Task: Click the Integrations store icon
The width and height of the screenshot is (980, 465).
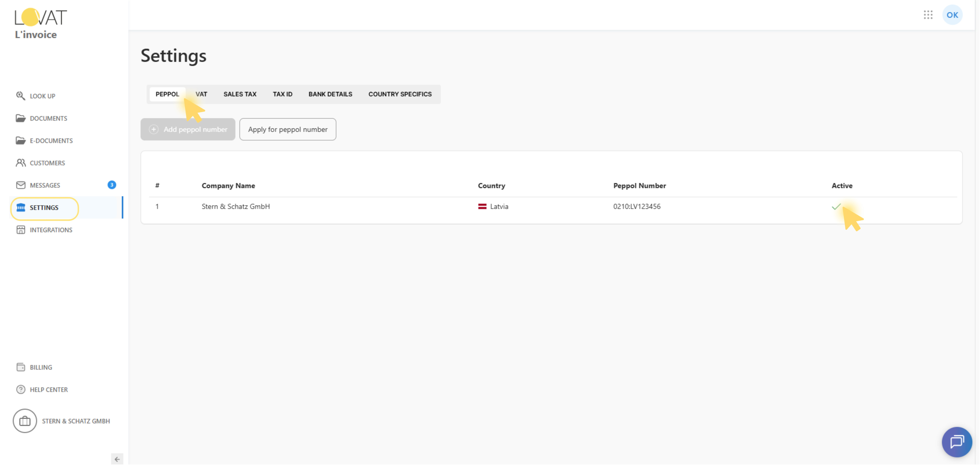Action: click(20, 230)
